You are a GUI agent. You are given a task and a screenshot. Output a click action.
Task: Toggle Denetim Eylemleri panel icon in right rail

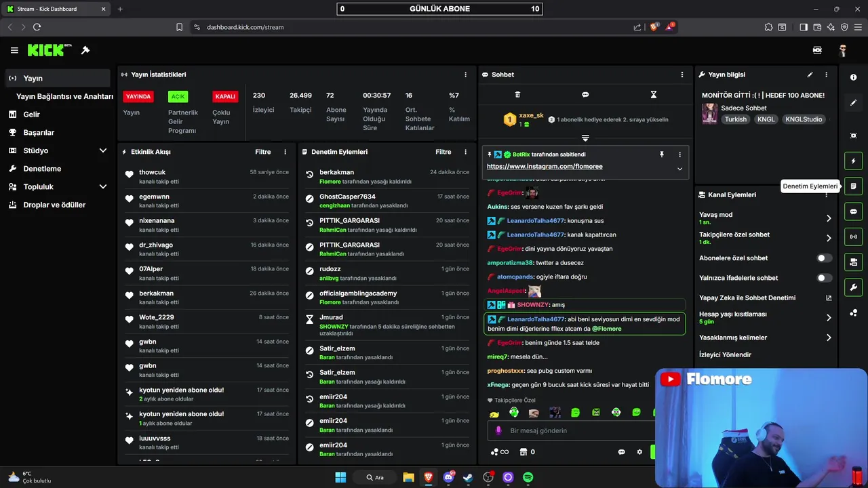(x=853, y=186)
